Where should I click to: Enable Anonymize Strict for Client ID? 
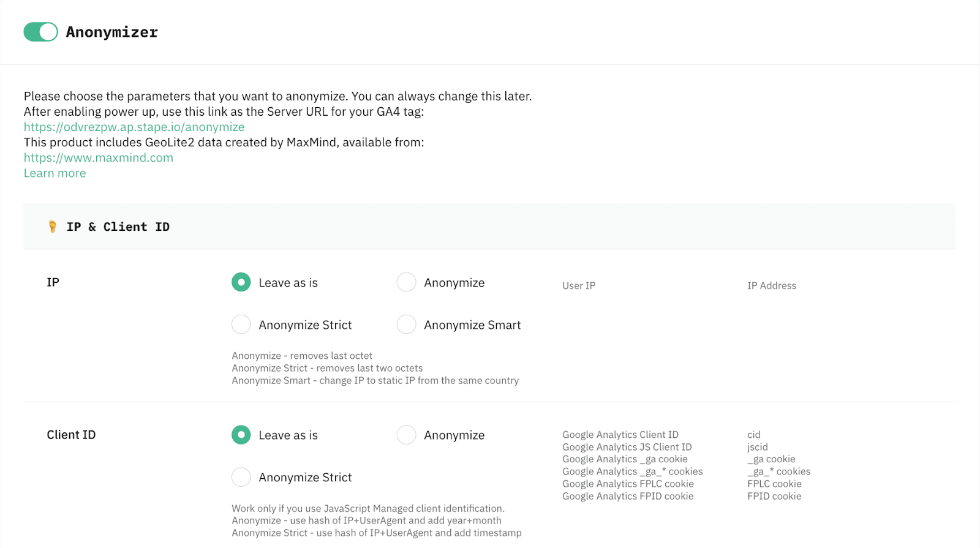[241, 477]
